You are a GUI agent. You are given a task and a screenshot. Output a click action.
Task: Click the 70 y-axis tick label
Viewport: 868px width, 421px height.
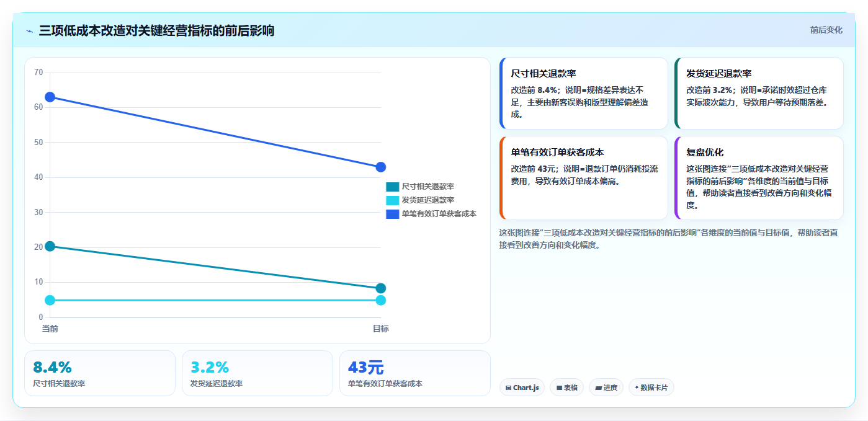pos(38,73)
